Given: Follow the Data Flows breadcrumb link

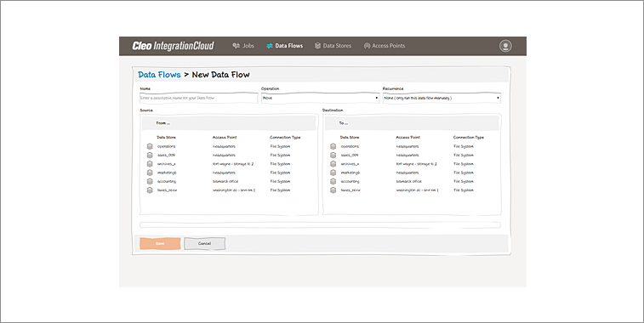Looking at the screenshot, I should click(159, 75).
